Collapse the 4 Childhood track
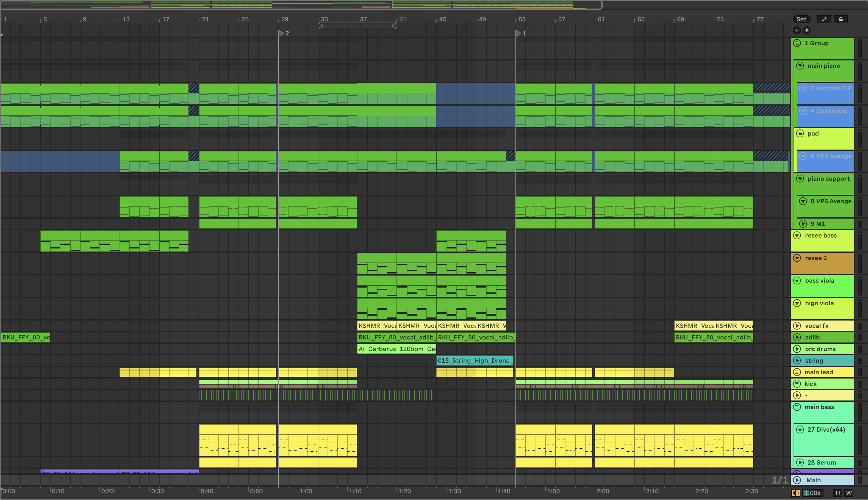The height and width of the screenshot is (500, 868). (x=803, y=111)
